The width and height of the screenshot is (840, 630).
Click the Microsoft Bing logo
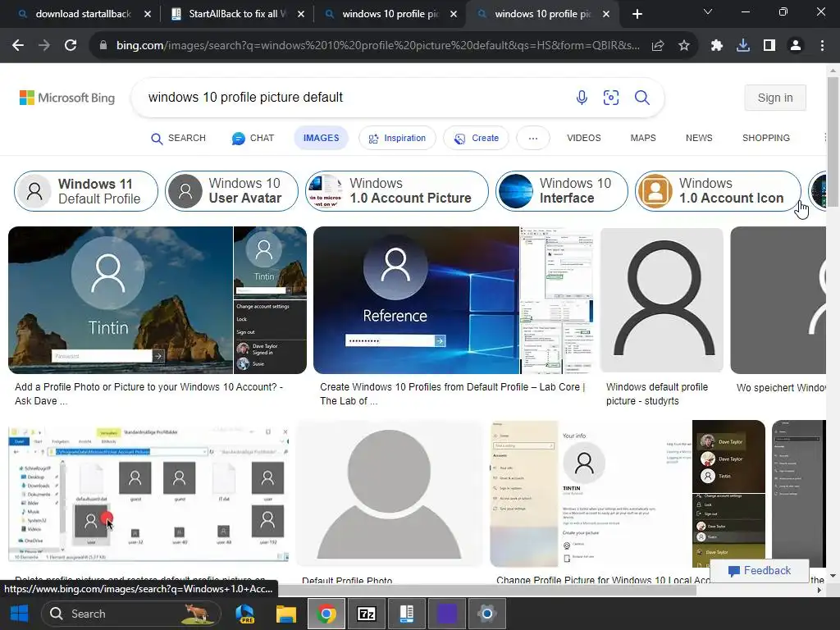click(x=67, y=98)
